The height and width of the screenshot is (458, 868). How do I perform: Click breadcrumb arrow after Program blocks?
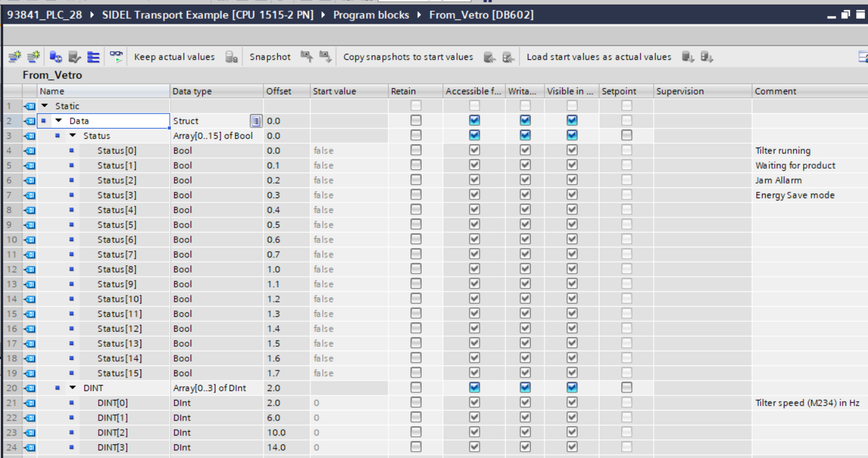421,14
